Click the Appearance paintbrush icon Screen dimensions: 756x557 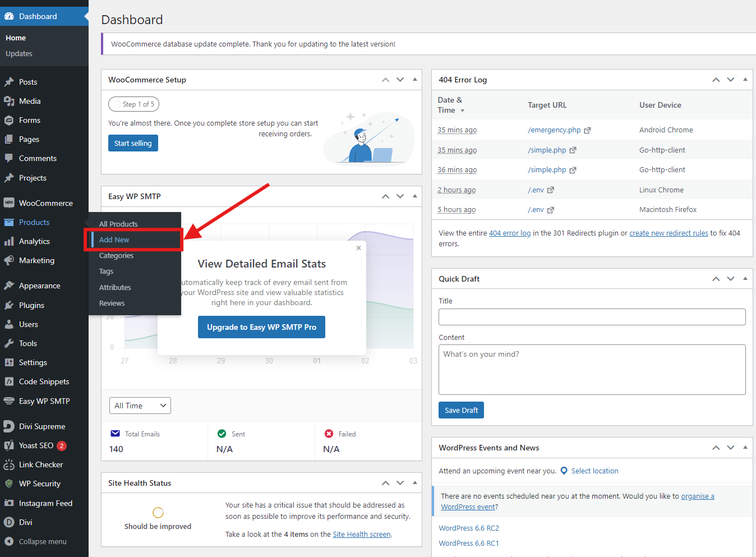[9, 286]
